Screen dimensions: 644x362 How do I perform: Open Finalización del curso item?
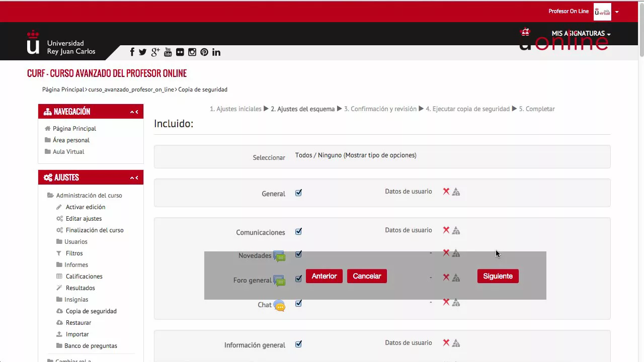[95, 230]
